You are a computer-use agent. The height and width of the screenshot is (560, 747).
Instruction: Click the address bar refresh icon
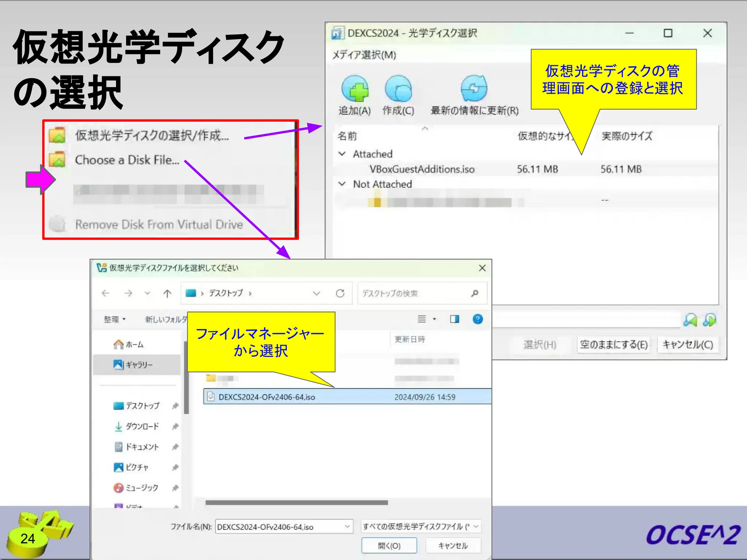[x=340, y=293]
